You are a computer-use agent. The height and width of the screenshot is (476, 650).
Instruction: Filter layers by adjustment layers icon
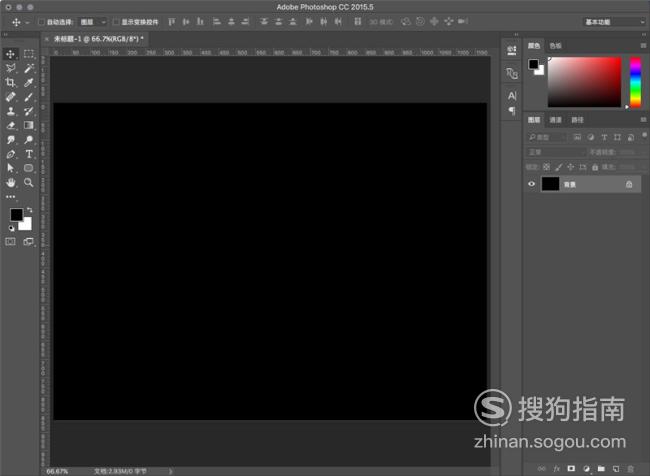(591, 137)
